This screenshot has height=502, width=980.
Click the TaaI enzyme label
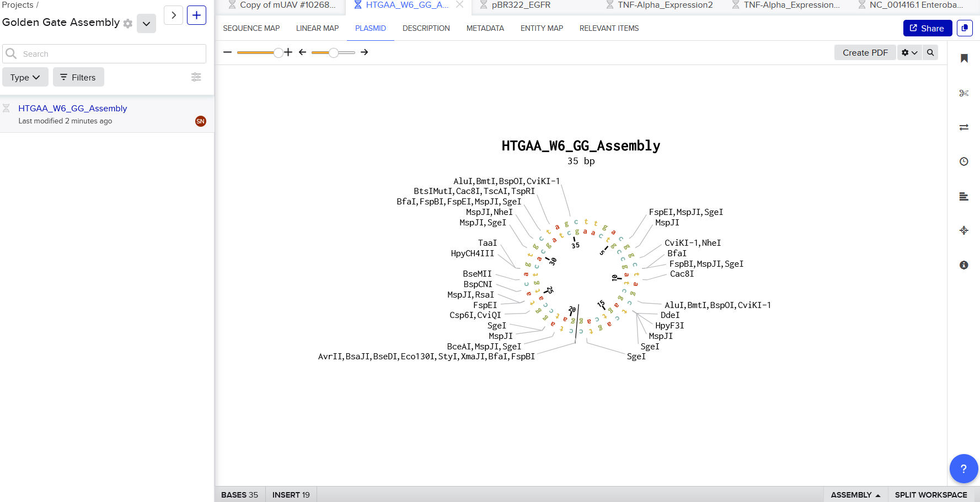488,243
